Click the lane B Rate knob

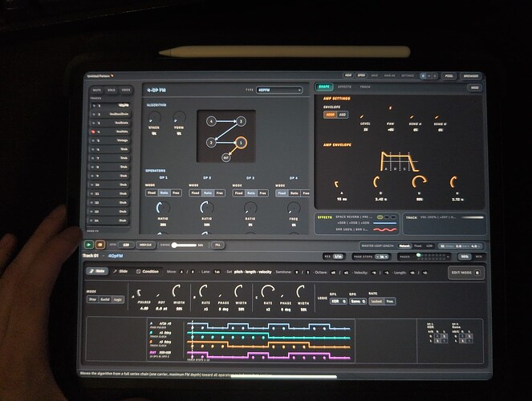(x=205, y=291)
